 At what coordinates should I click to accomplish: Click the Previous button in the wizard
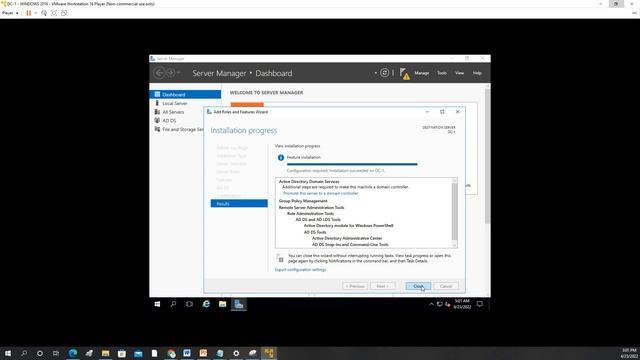[355, 286]
